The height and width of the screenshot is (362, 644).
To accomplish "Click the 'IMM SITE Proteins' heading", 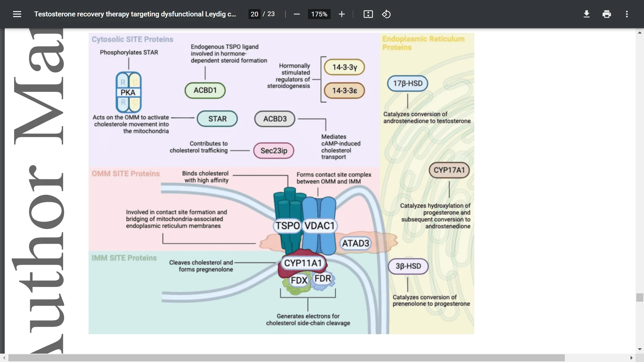I will pos(124,258).
